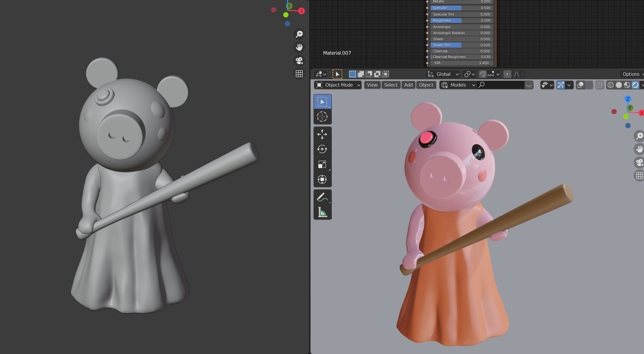Image resolution: width=644 pixels, height=354 pixels.
Task: Select the Measure ruler tool
Action: [322, 212]
